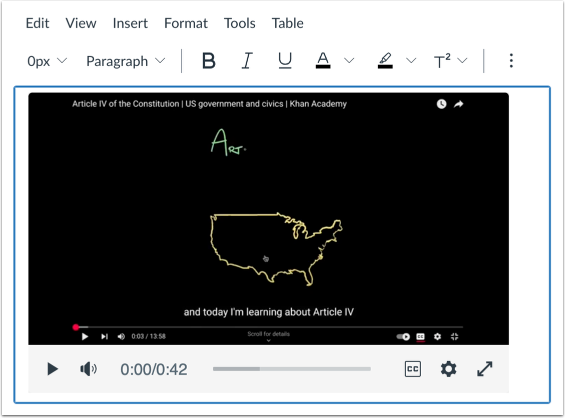Open the more toolbar options menu
565x418 pixels.
point(511,61)
